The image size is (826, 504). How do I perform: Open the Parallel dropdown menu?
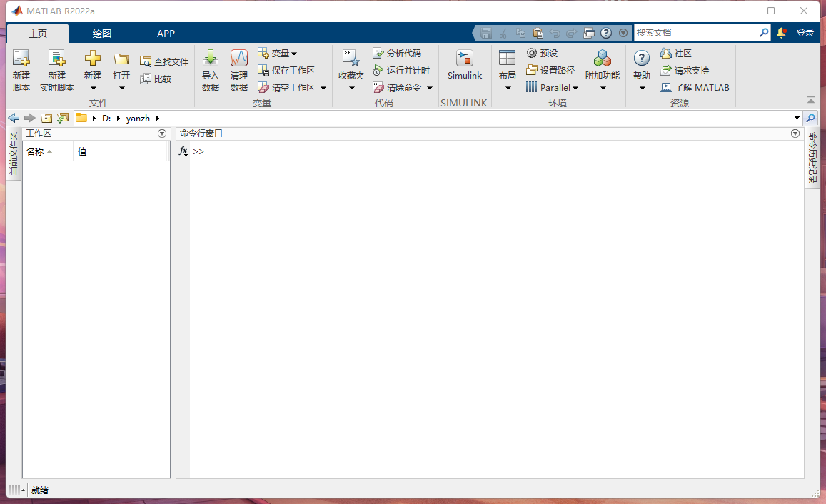click(575, 88)
